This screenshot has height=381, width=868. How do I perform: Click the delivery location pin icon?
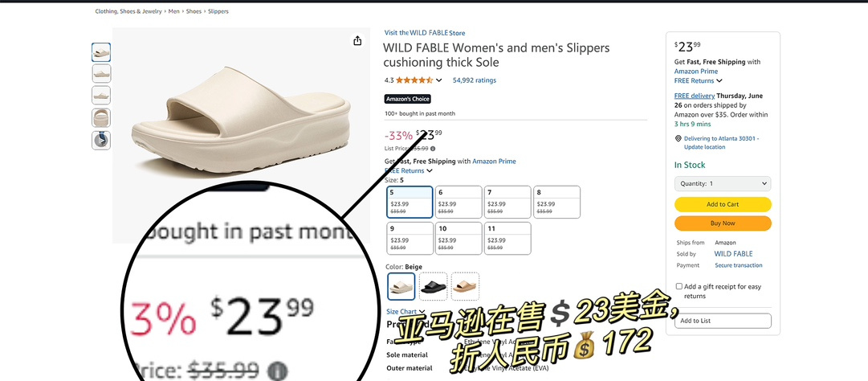point(679,138)
